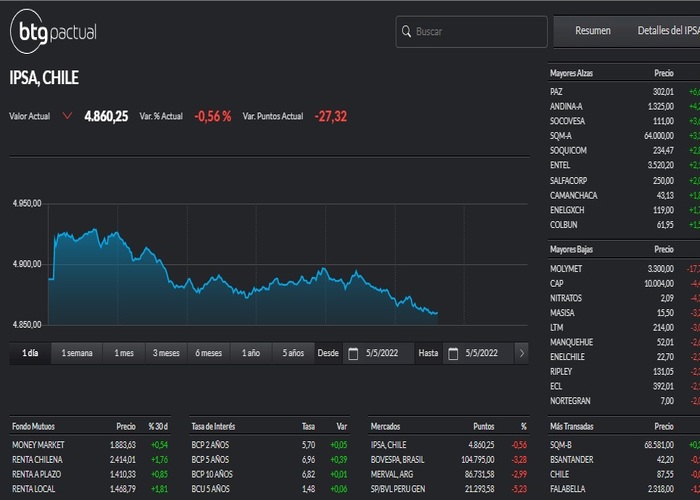Open the Hasta date field 5/5/2022
700x500 pixels.
point(478,354)
